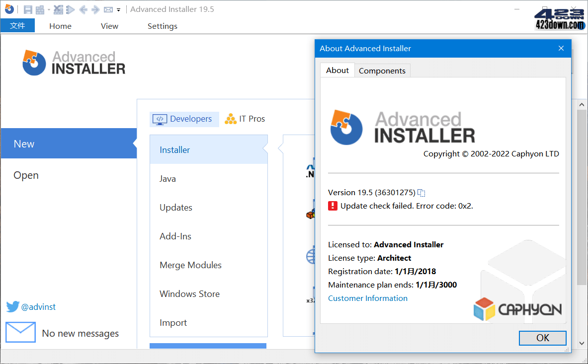This screenshot has width=588, height=364.
Task: Switch to the Components tab
Action: point(382,71)
